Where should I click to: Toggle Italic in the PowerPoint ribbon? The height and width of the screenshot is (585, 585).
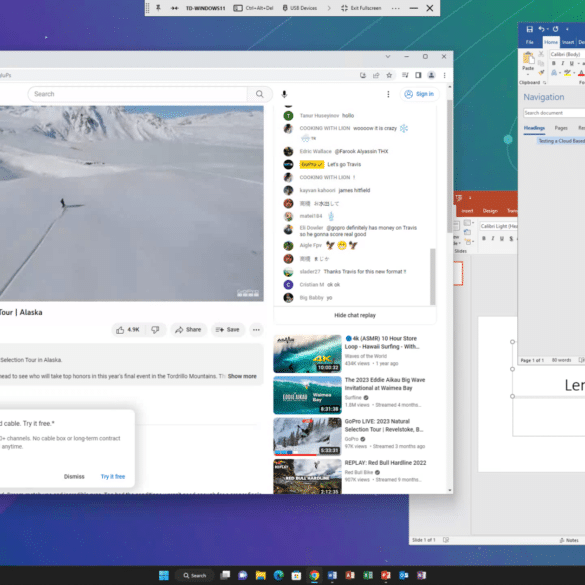coord(493,238)
